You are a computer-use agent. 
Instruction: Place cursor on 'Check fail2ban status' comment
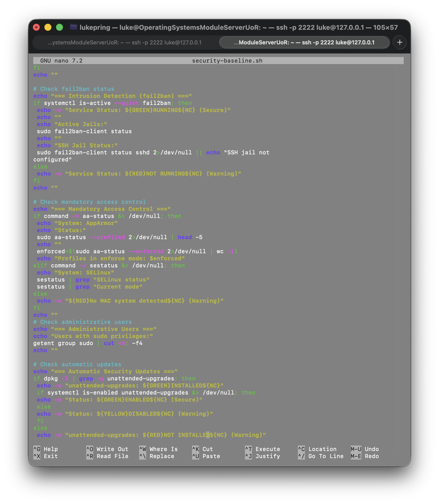[77, 89]
